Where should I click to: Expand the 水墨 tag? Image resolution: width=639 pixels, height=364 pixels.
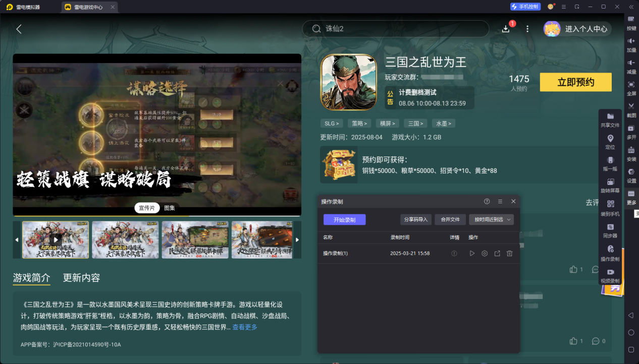tap(443, 123)
